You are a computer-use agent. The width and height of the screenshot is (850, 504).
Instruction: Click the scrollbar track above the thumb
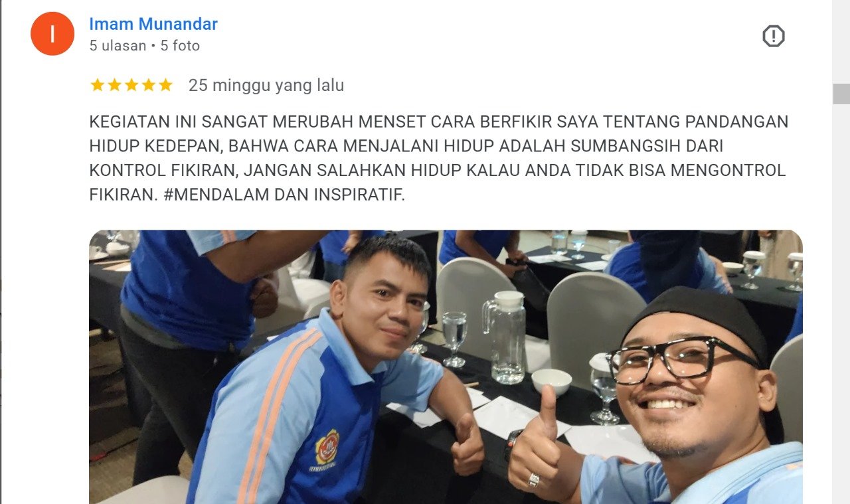coord(841,42)
